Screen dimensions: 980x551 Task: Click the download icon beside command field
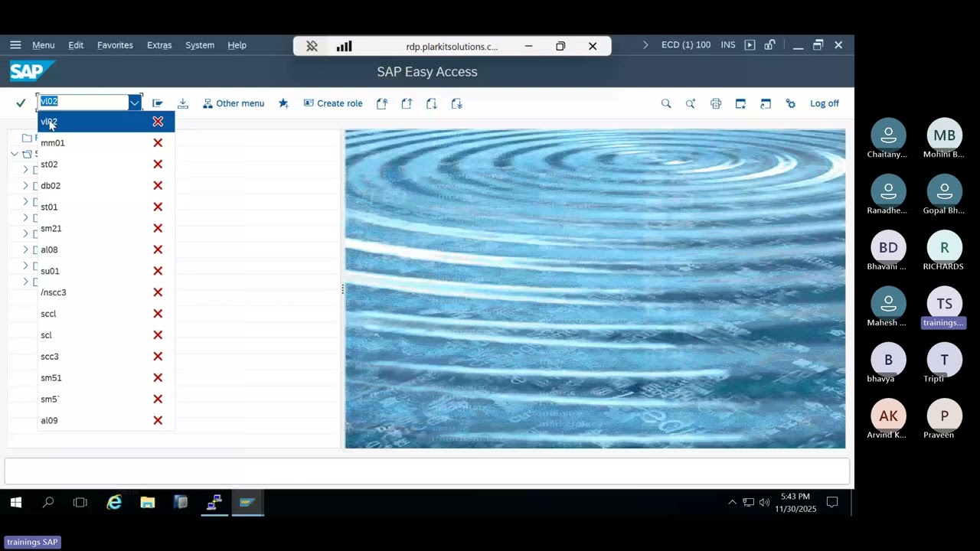(x=183, y=103)
